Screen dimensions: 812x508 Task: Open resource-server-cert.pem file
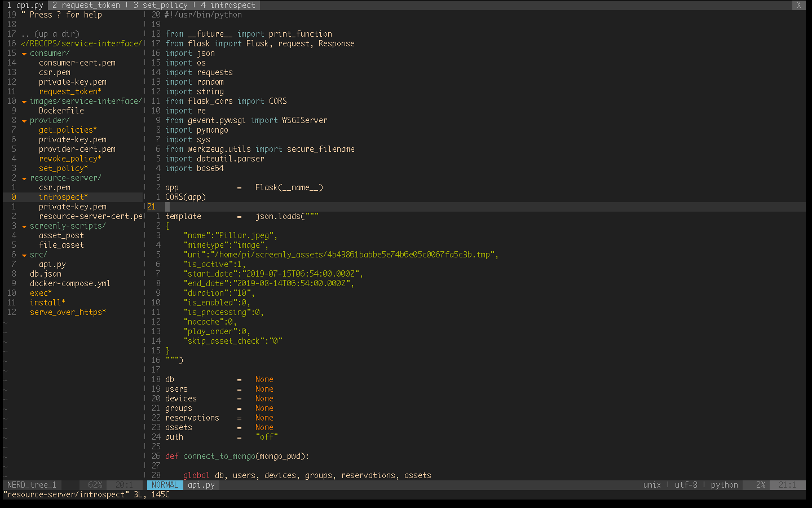91,216
